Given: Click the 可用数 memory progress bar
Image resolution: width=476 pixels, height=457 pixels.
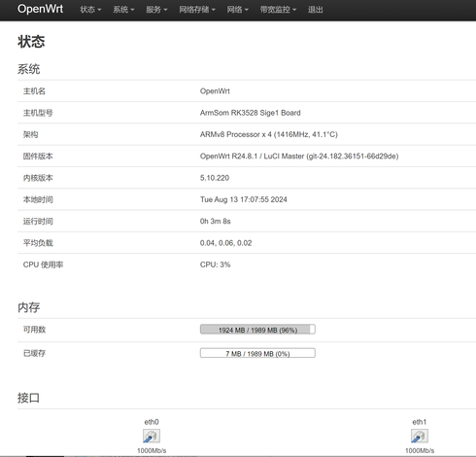Looking at the screenshot, I should 257,330.
